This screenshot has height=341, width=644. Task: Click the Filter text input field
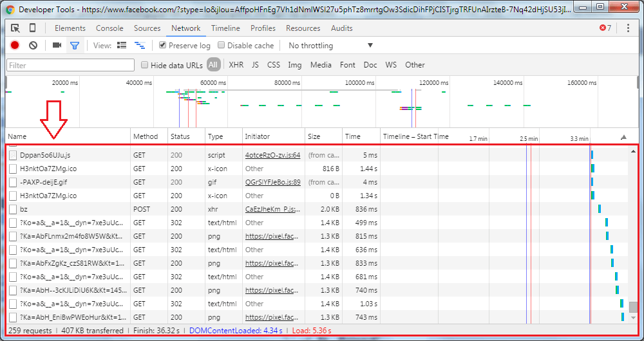(x=71, y=65)
